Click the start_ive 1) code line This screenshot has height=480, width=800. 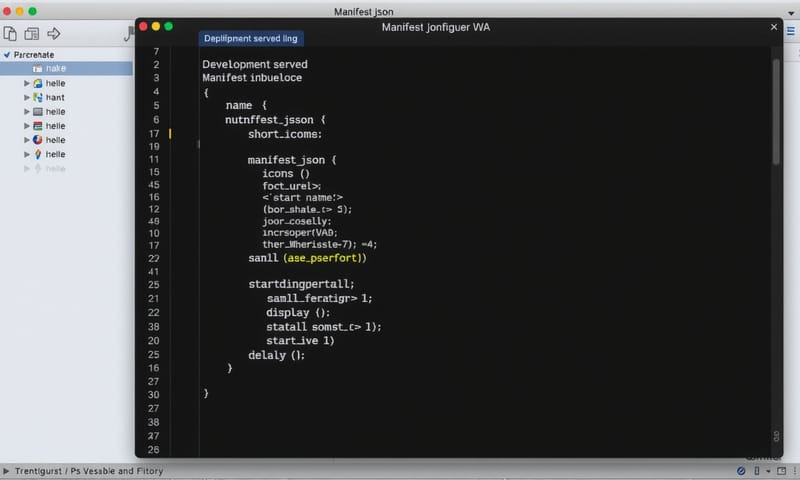[300, 341]
